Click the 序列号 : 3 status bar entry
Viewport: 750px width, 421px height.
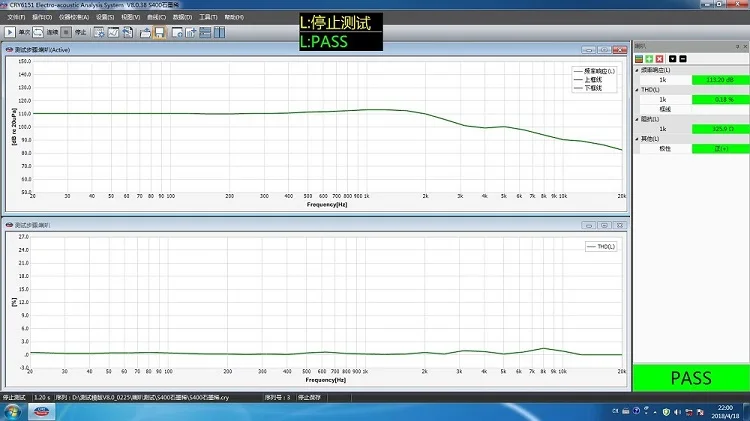pyautogui.click(x=277, y=397)
